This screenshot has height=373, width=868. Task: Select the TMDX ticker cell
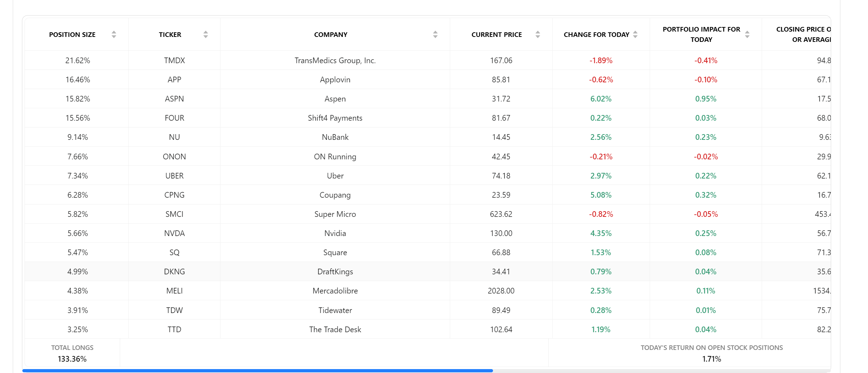click(174, 61)
